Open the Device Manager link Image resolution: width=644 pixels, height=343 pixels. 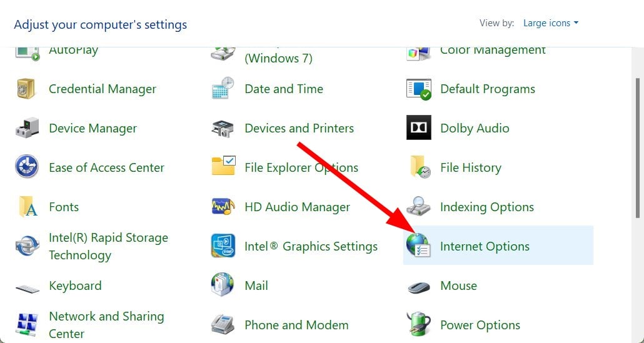tap(93, 129)
